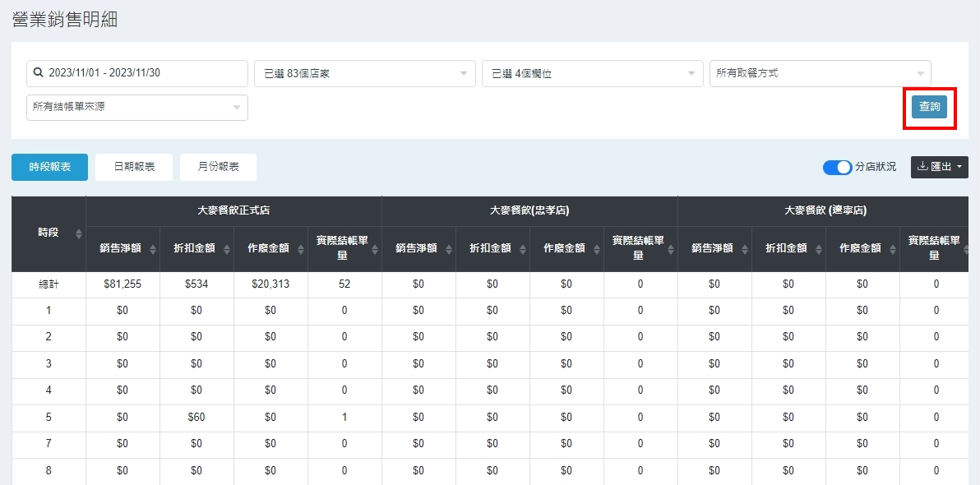Expand the 已選 4個欄位 column selector
The image size is (980, 485).
(592, 73)
